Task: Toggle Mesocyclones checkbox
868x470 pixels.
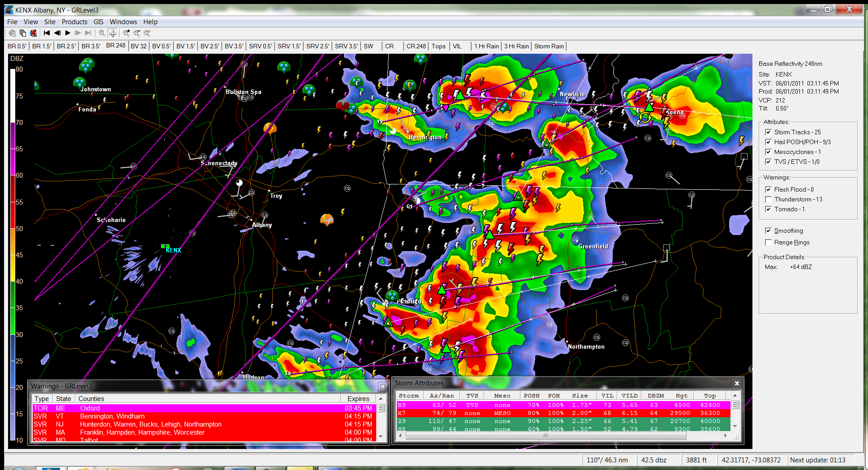Action: click(x=768, y=152)
